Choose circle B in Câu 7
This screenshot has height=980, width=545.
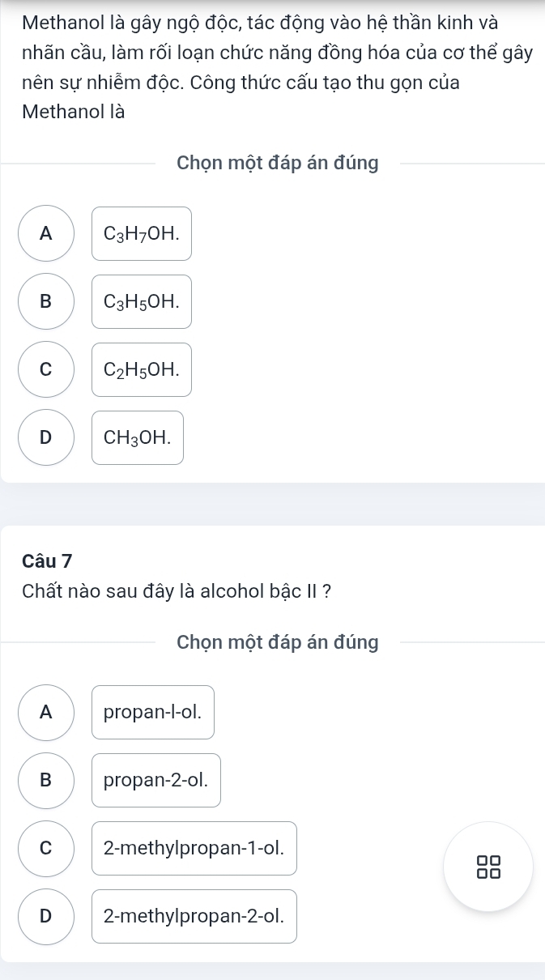point(46,780)
